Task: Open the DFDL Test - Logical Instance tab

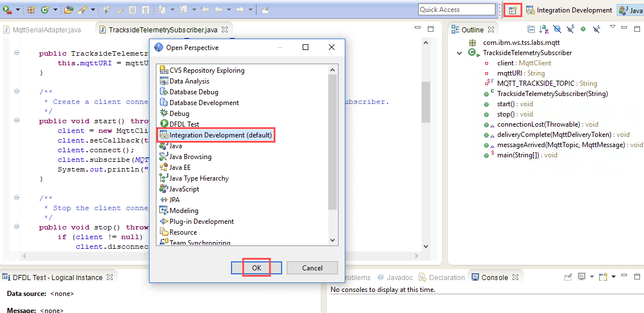Action: [x=57, y=277]
